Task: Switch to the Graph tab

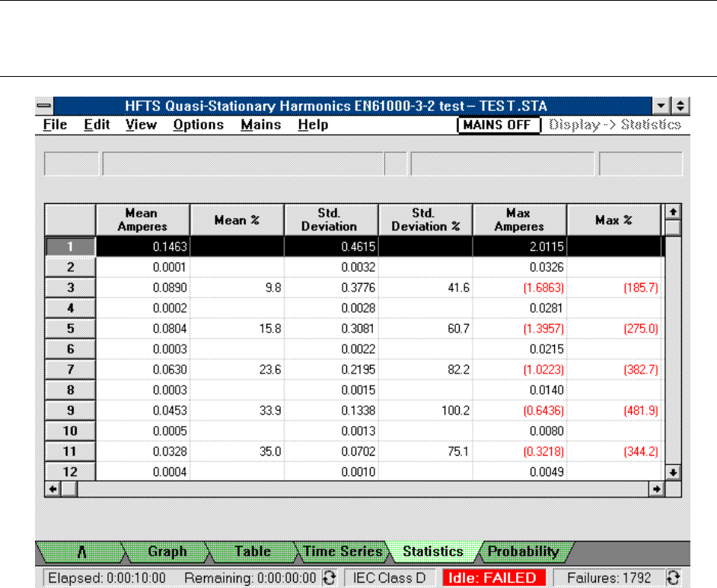Action: pyautogui.click(x=167, y=551)
